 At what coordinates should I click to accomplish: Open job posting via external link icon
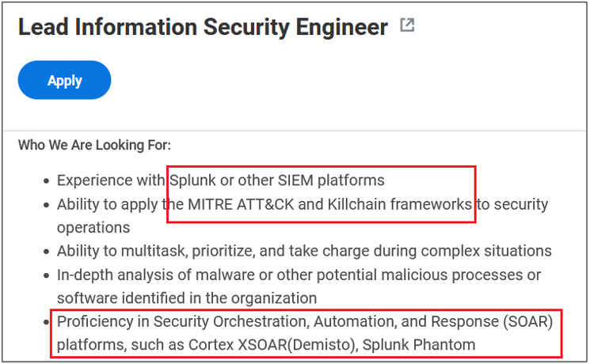point(407,25)
